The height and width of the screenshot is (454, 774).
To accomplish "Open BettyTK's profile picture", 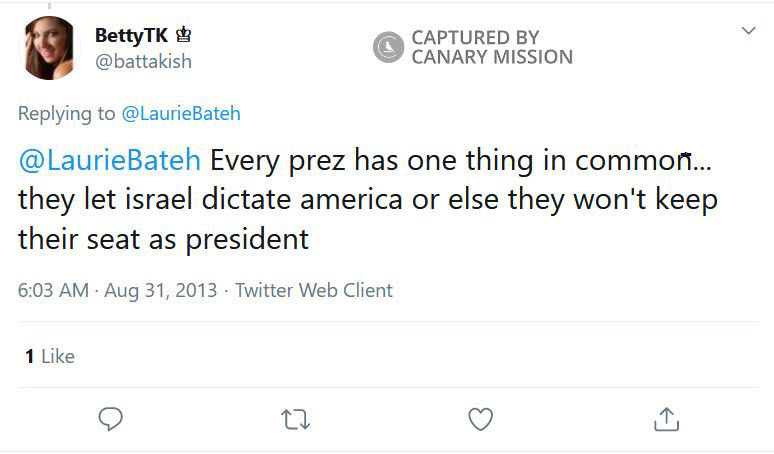I will pos(48,48).
